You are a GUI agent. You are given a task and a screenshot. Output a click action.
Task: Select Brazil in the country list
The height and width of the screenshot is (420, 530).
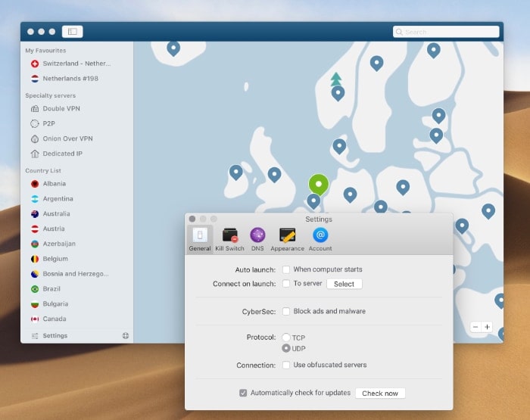(51, 289)
